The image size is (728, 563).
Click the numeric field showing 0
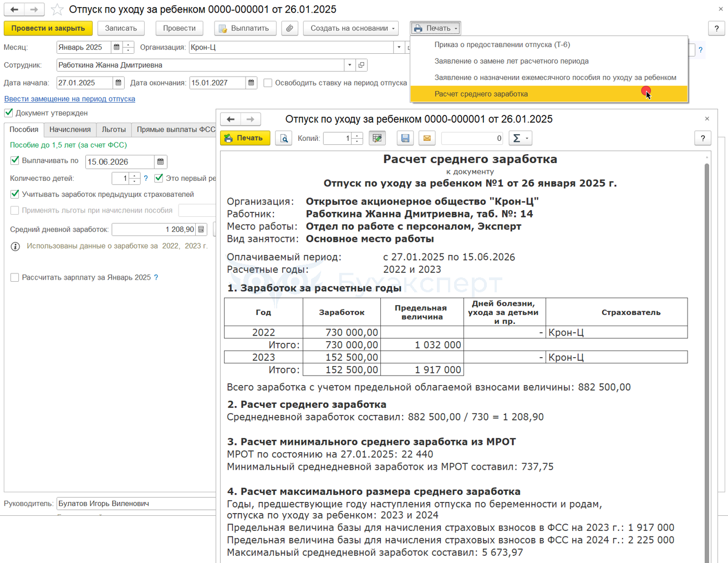(x=472, y=138)
